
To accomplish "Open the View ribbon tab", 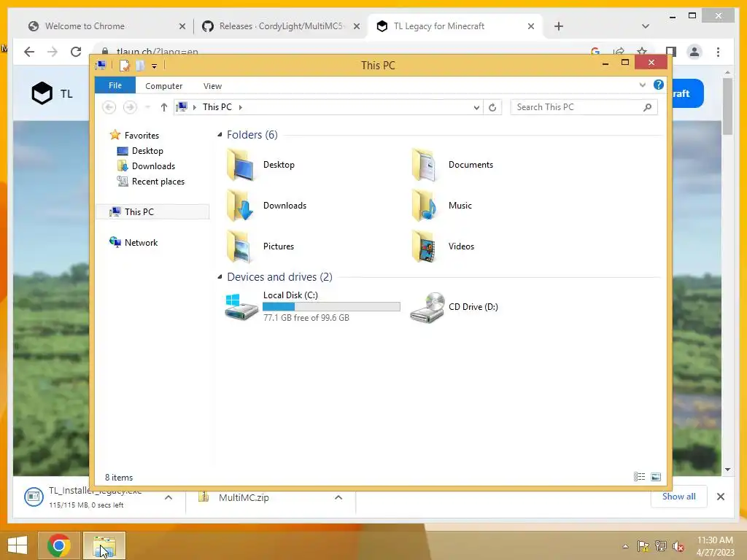I will tap(212, 86).
